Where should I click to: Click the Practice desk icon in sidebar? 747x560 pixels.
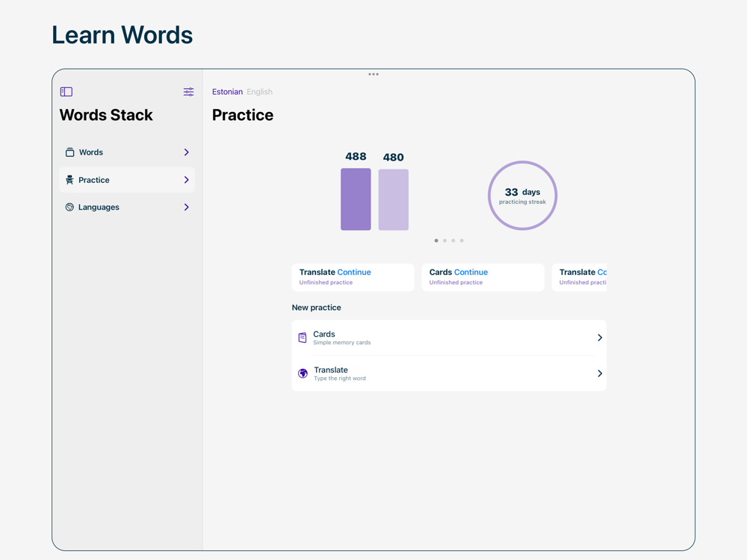point(69,180)
